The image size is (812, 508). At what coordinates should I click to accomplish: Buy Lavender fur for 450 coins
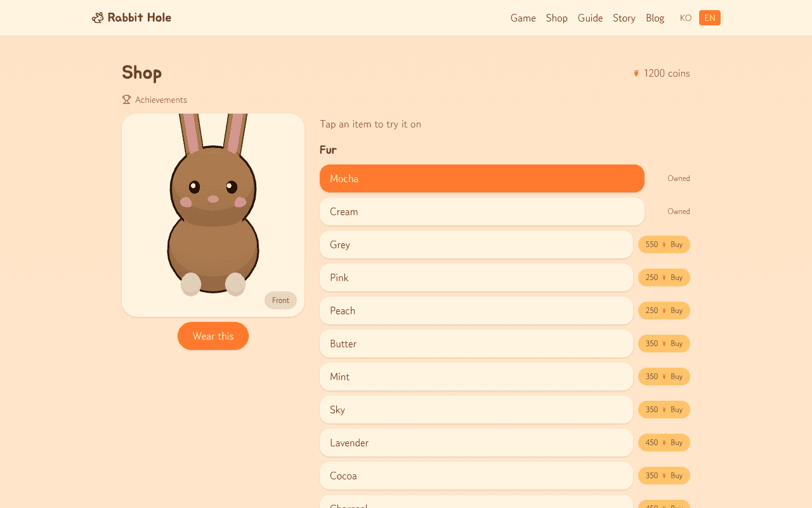(x=664, y=443)
